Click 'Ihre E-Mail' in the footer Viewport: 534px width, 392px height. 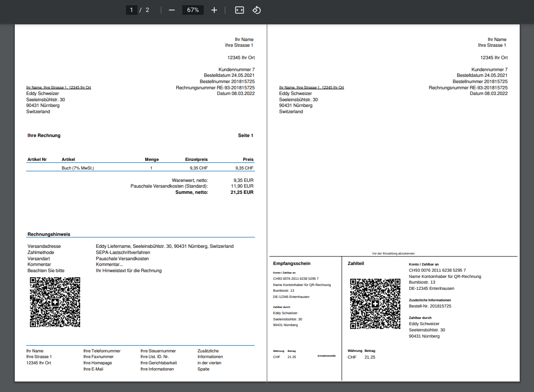pyautogui.click(x=94, y=369)
